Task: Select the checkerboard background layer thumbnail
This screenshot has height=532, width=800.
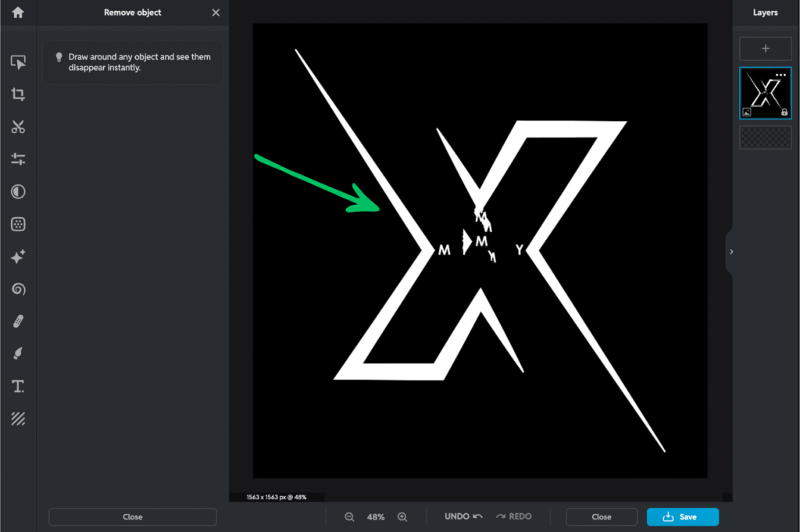Action: (x=766, y=137)
